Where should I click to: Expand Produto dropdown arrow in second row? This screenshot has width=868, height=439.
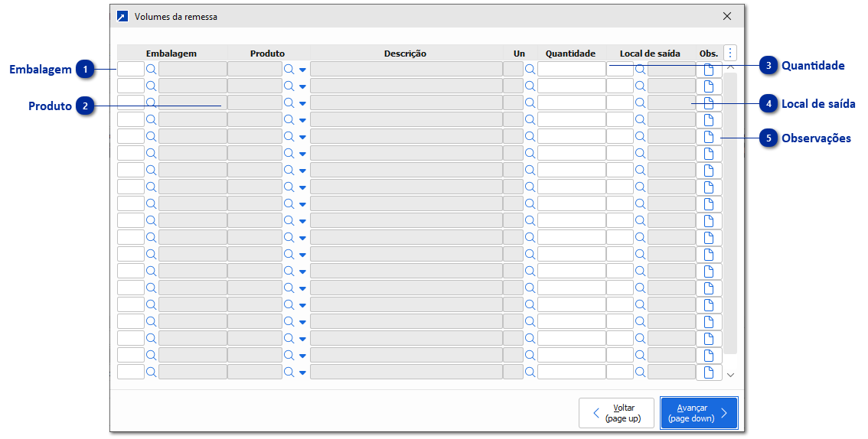coord(302,86)
